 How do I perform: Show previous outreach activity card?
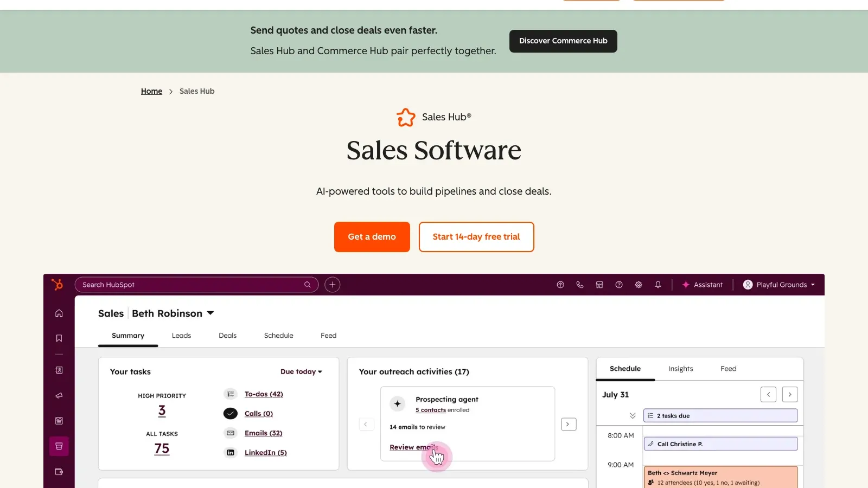pos(366,424)
